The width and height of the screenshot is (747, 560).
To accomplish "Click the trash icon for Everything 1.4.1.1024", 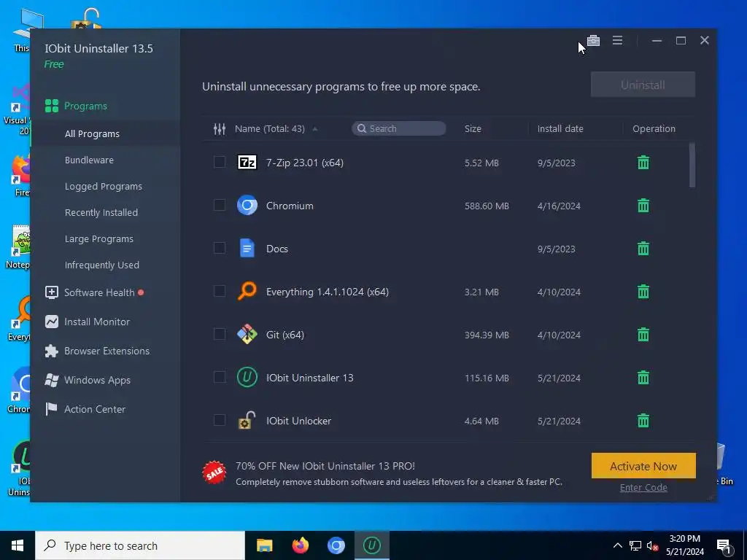I will click(x=643, y=292).
